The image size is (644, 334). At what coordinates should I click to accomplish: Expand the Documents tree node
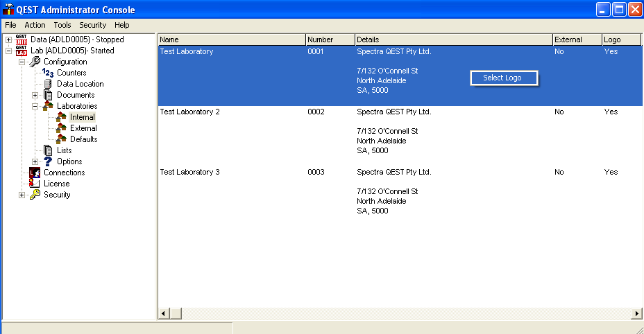click(x=35, y=95)
